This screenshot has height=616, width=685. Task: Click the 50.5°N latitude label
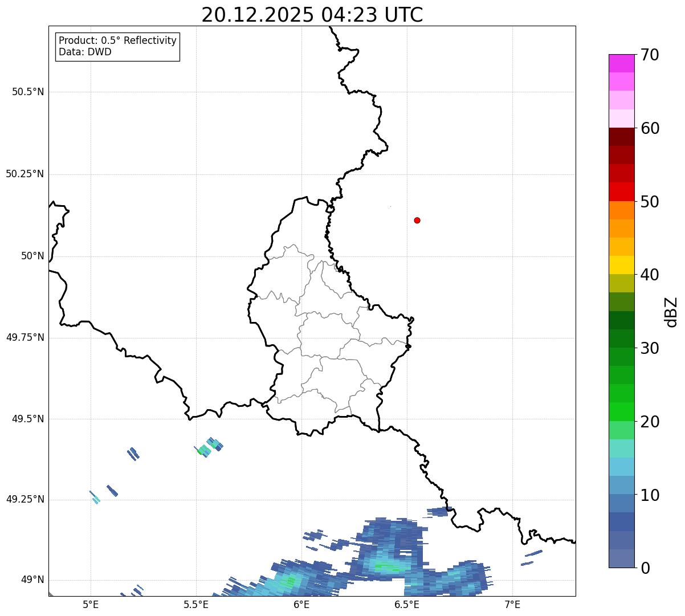coord(28,92)
